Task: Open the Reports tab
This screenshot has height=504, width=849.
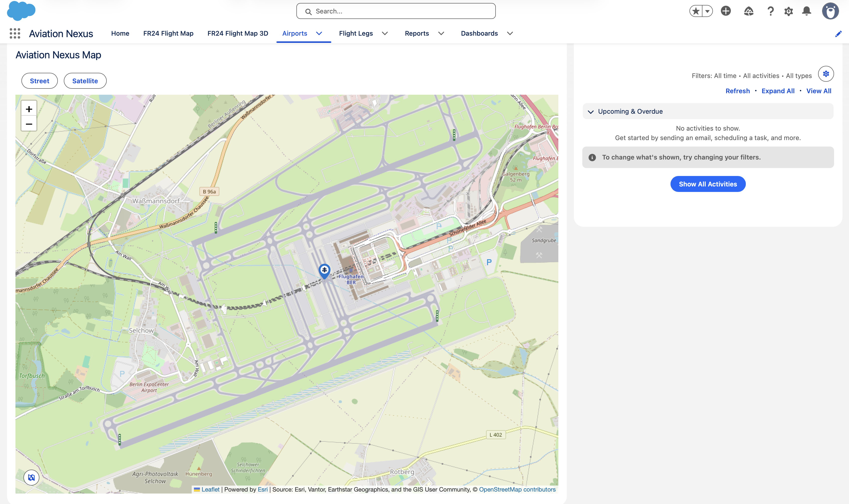Action: pyautogui.click(x=417, y=33)
